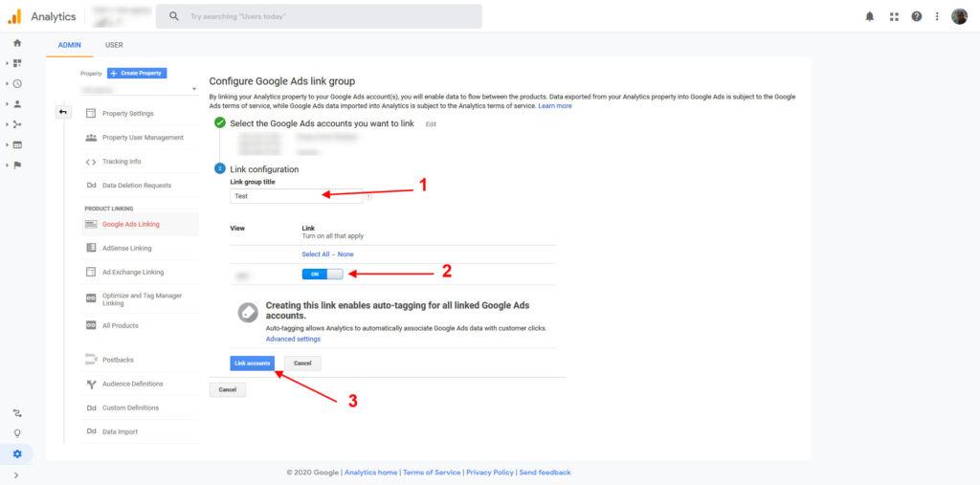Click Send feedback footer link
Viewport: 980px width, 485px height.
(x=545, y=473)
